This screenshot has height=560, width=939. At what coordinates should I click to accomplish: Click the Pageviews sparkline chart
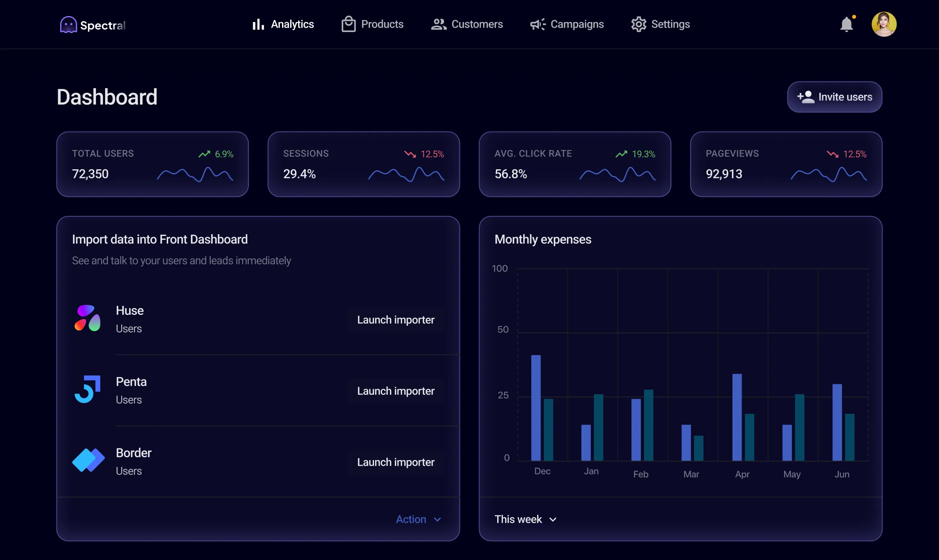point(829,174)
